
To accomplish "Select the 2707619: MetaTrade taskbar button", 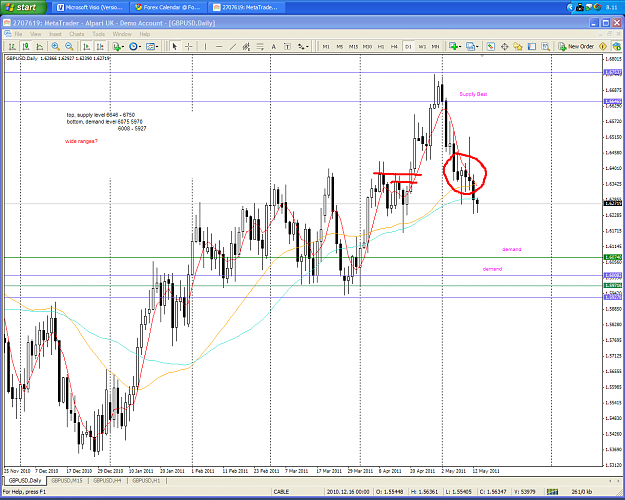I will coord(248,7).
